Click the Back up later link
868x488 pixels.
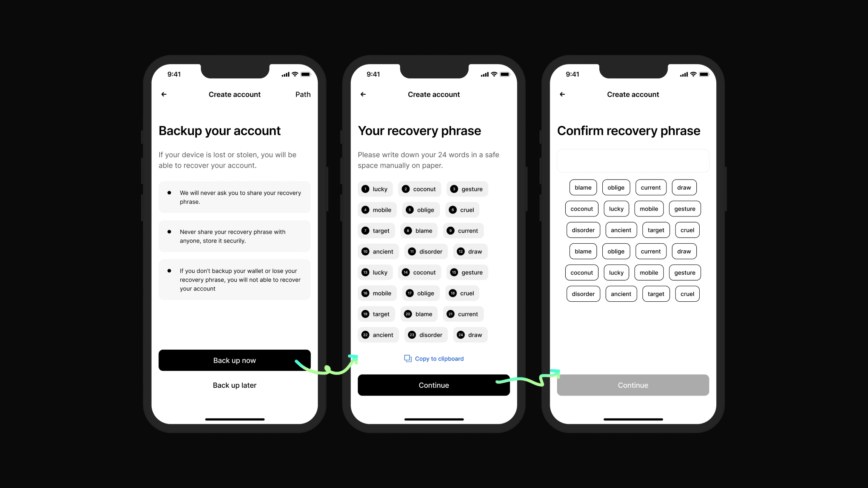click(234, 385)
